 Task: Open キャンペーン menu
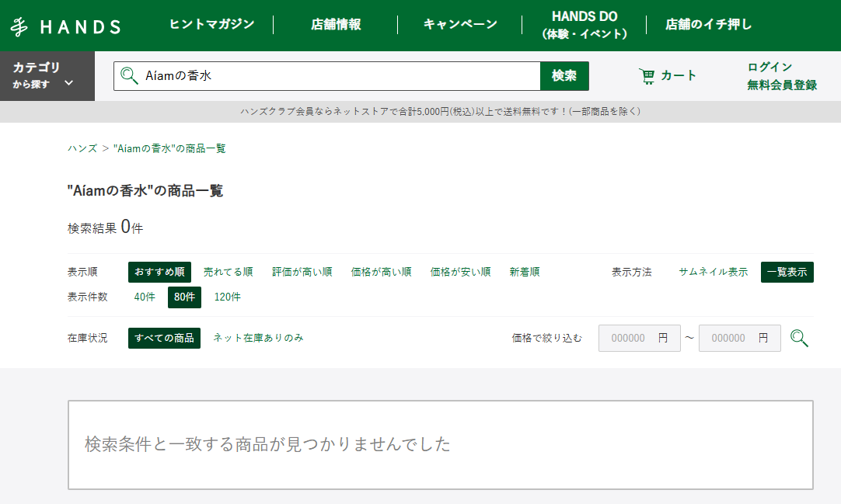[x=460, y=24]
